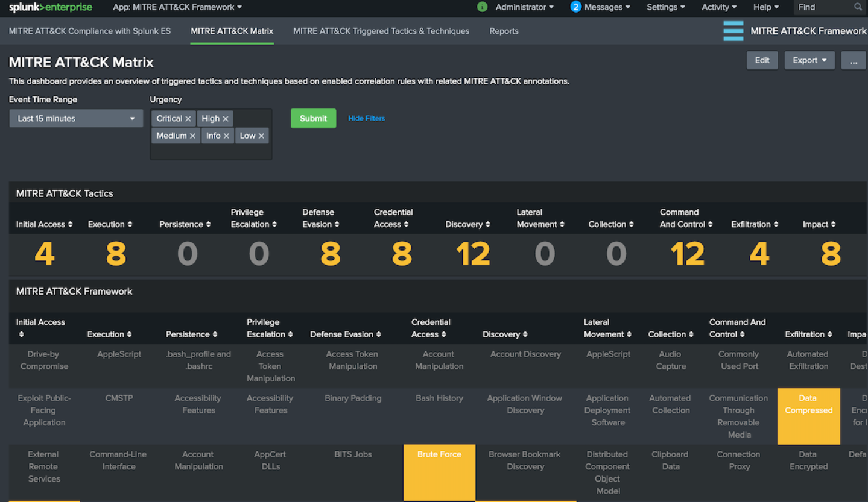Remove the Medium urgency tag
Screen dimensions: 868x502
pyautogui.click(x=192, y=136)
